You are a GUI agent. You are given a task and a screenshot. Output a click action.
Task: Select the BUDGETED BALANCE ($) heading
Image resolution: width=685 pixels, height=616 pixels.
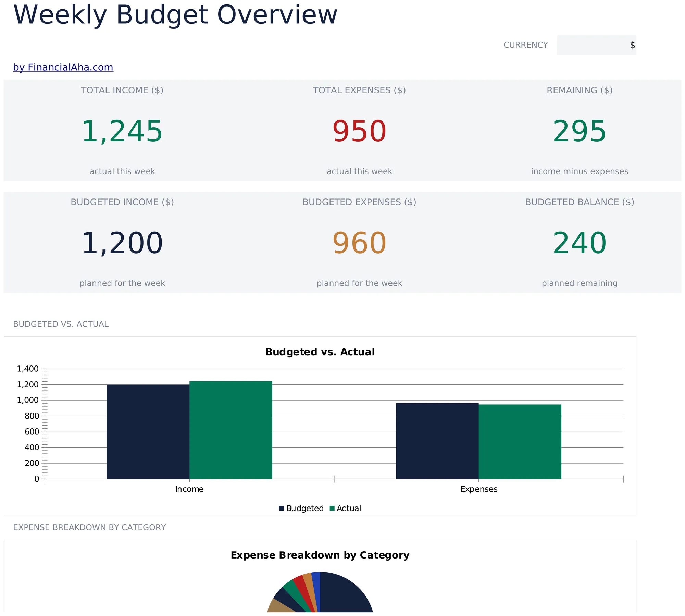click(x=580, y=202)
